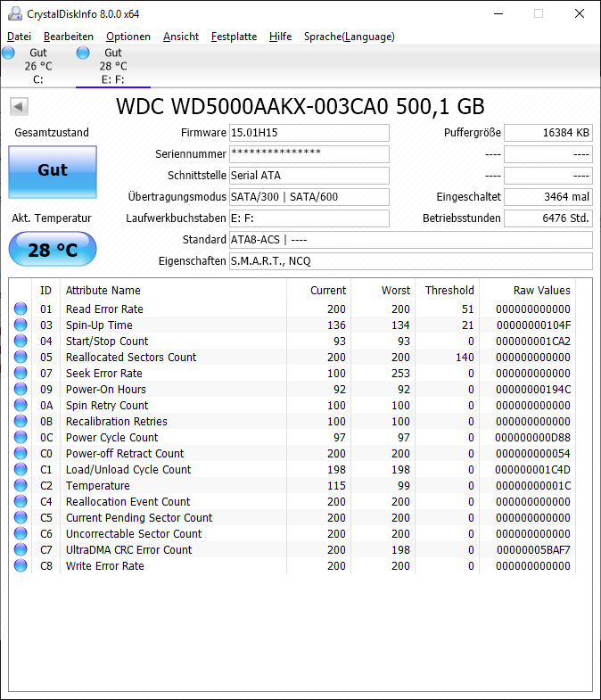Click the 28 °C temperature button

53,249
